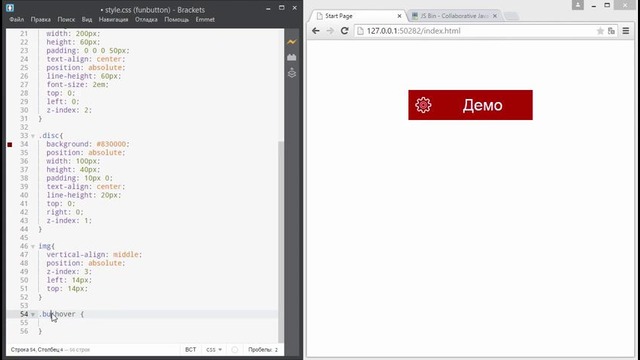Screen dimensions: 640x360
Task: Open the Навигация menu
Action: 113,19
